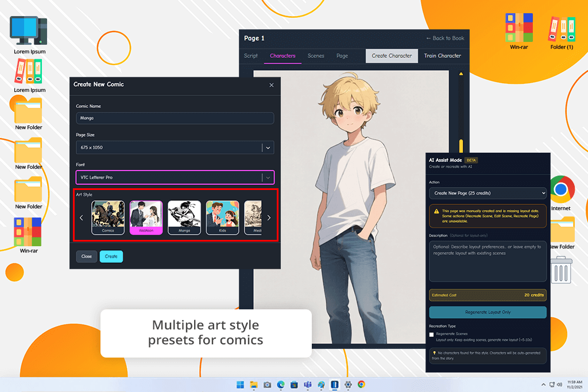Show hidden tray icons chevron
This screenshot has width=588, height=392.
(x=543, y=385)
